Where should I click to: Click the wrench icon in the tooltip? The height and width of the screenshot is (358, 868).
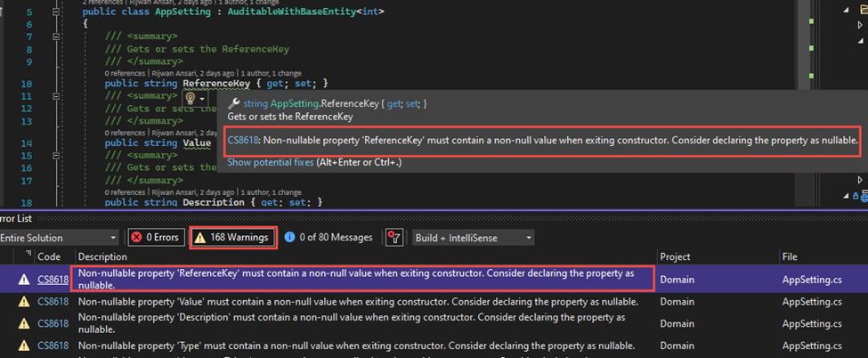(233, 103)
